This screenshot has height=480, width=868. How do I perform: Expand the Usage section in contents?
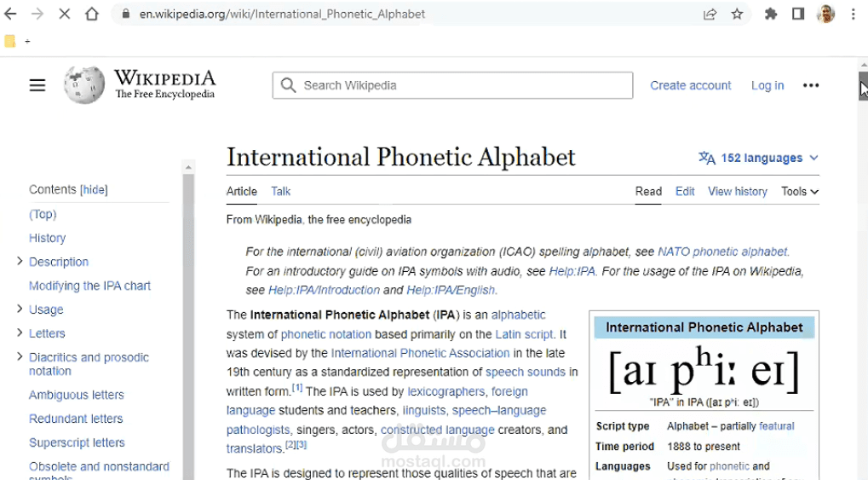coord(20,309)
